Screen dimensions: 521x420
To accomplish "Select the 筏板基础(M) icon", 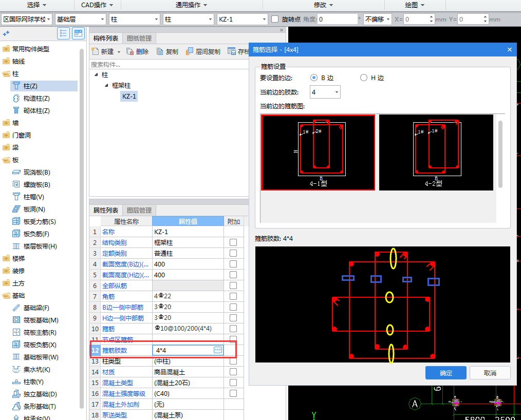I will 16,320.
